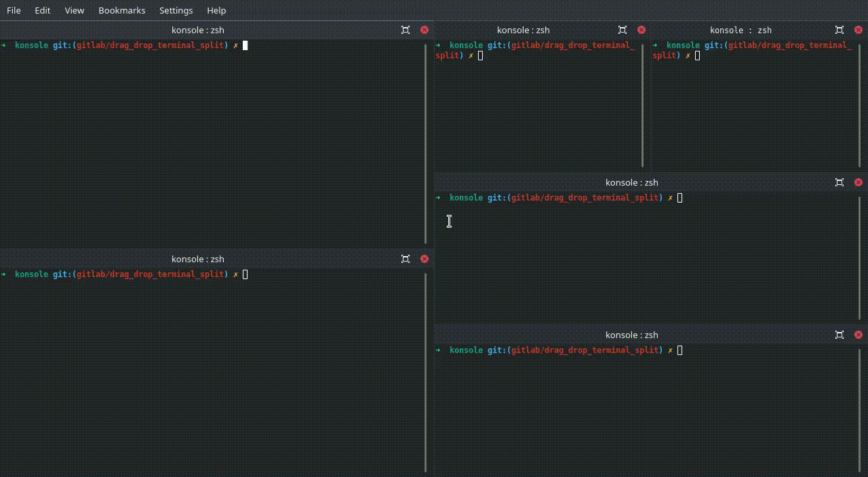Click the top-left pane's "konsole : zsh" title
This screenshot has height=477, width=868.
point(198,30)
